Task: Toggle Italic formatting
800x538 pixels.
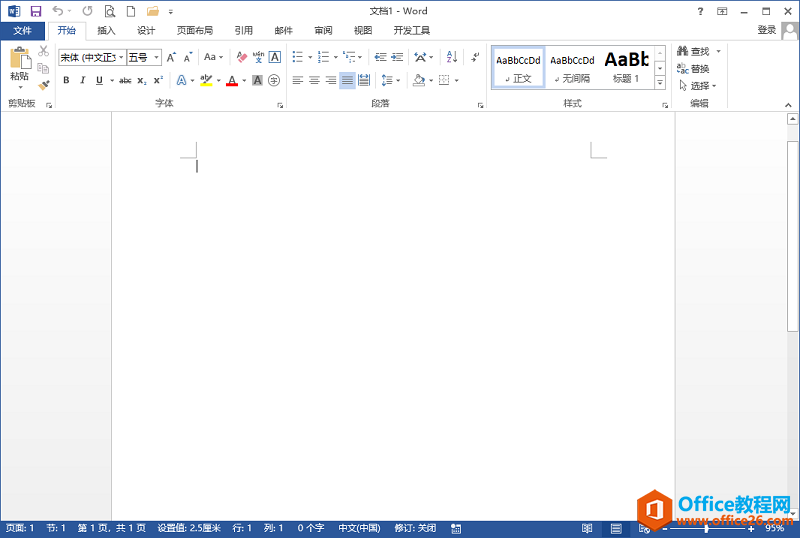Action: 83,80
